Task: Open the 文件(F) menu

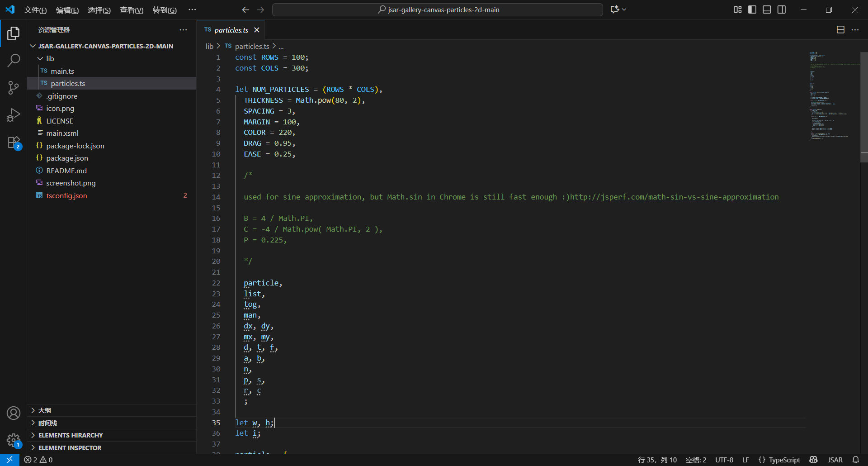Action: [x=35, y=10]
